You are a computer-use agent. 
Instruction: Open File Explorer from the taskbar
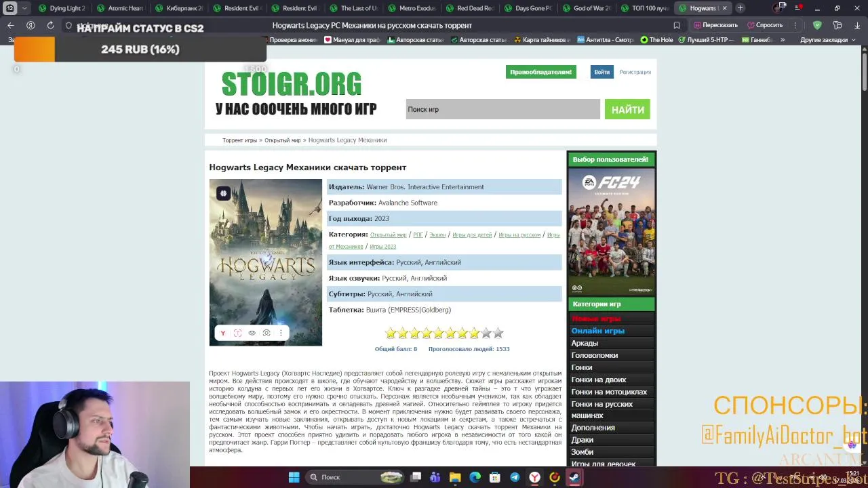(x=455, y=477)
